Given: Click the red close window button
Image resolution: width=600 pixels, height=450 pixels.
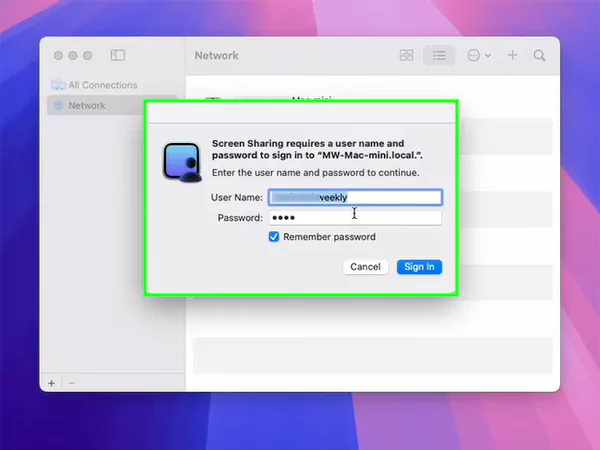Looking at the screenshot, I should tap(58, 55).
